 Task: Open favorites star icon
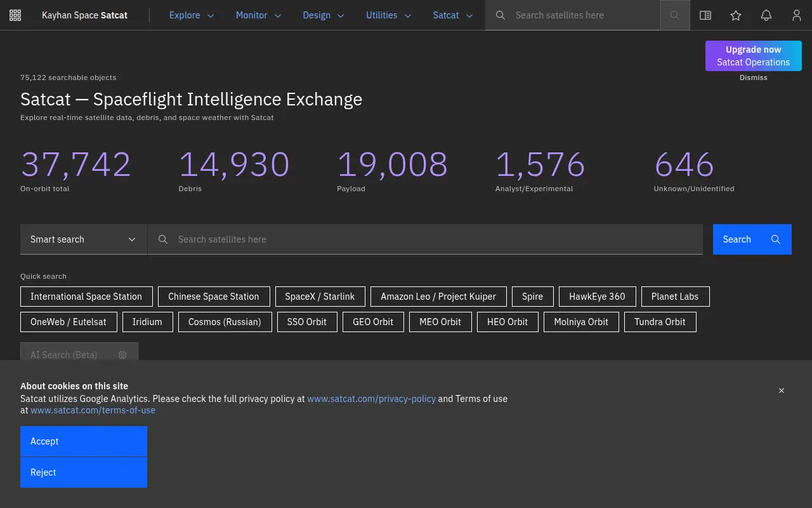pos(736,15)
